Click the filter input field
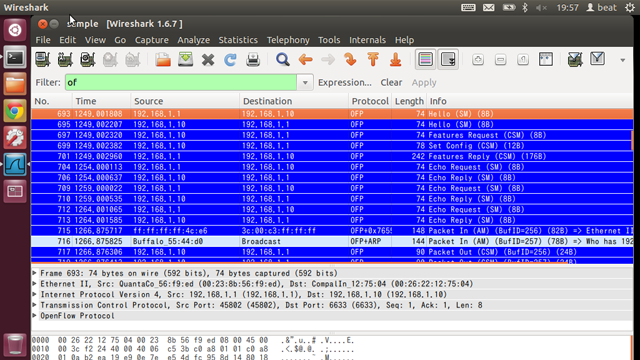 click(181, 82)
